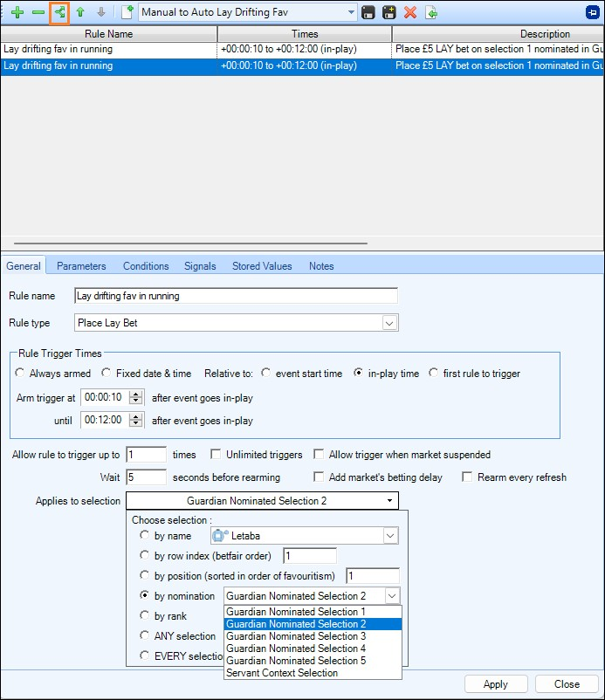Move the selected rule up with the green arrow
The width and height of the screenshot is (605, 700).
point(80,12)
